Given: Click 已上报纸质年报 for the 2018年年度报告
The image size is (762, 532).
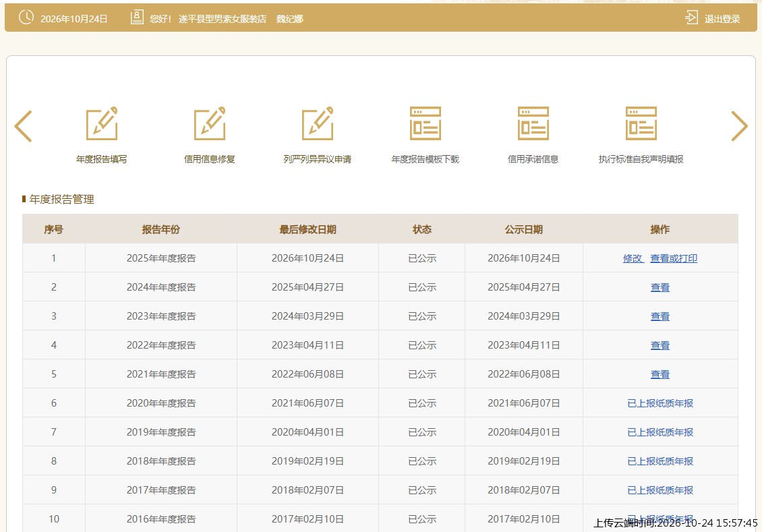Looking at the screenshot, I should [x=660, y=462].
